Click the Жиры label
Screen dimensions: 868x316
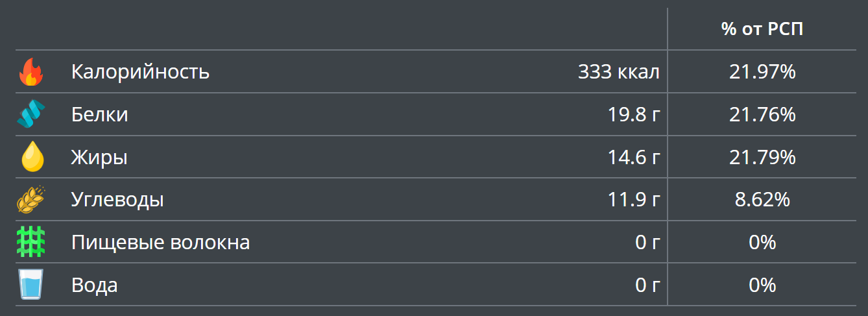(99, 158)
